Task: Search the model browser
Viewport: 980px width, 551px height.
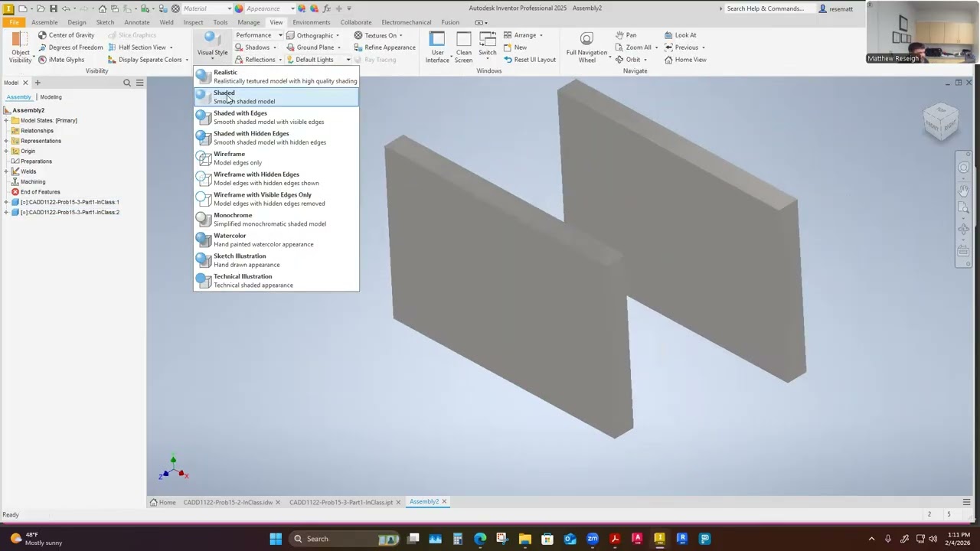Action: pos(127,83)
